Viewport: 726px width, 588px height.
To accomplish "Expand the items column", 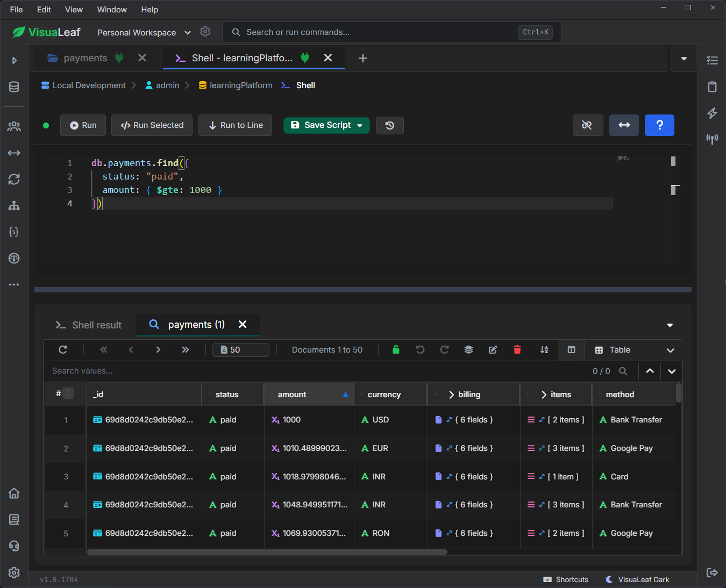I will [544, 395].
